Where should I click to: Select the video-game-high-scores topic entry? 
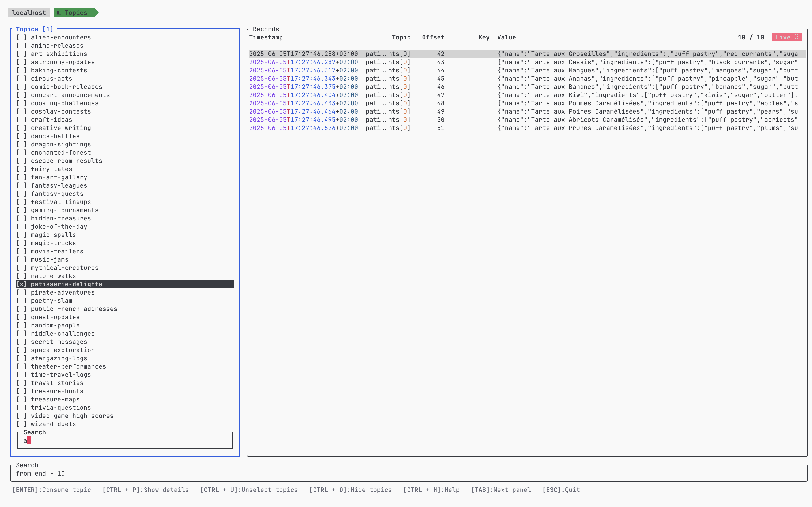[x=72, y=416]
